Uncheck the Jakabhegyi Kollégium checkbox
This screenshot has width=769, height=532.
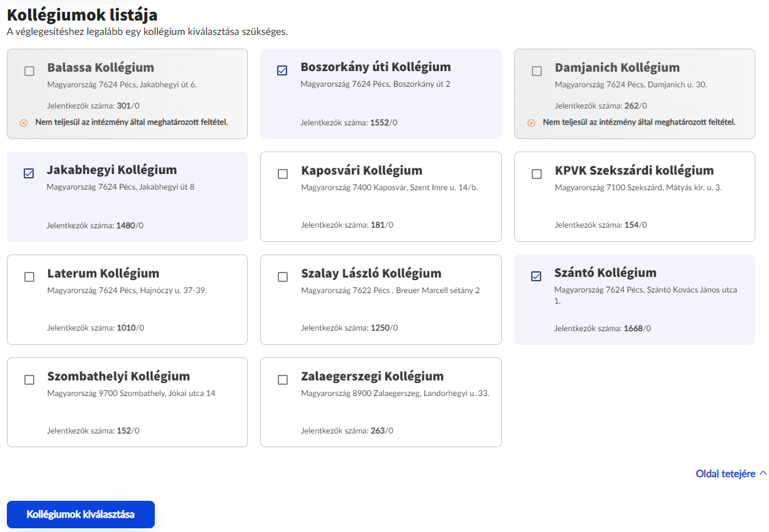pyautogui.click(x=29, y=174)
